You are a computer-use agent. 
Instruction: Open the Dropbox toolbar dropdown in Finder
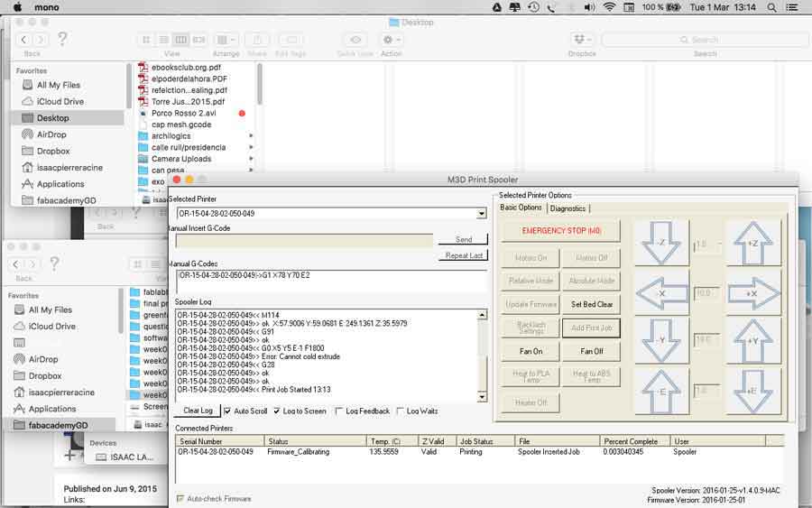coord(582,40)
